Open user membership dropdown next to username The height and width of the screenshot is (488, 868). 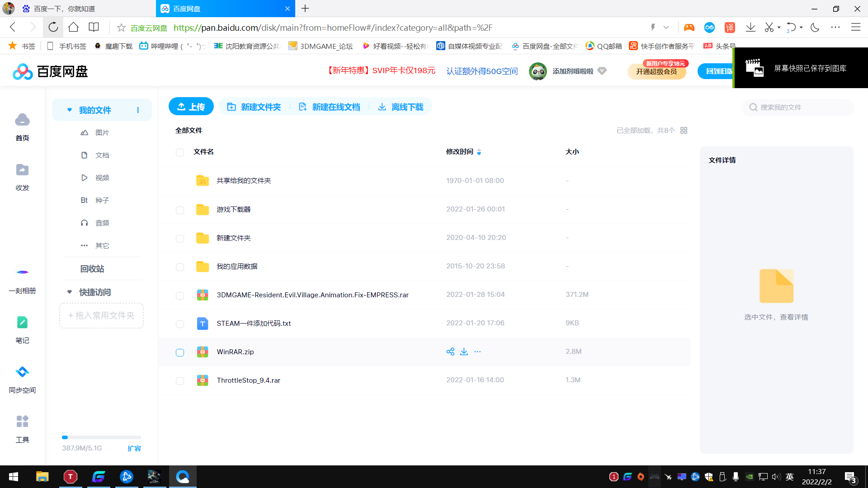602,71
